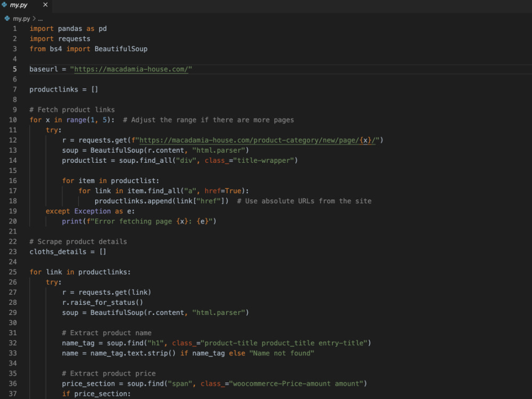Click my.py in the breadcrumb path
532x399 pixels.
21,19
